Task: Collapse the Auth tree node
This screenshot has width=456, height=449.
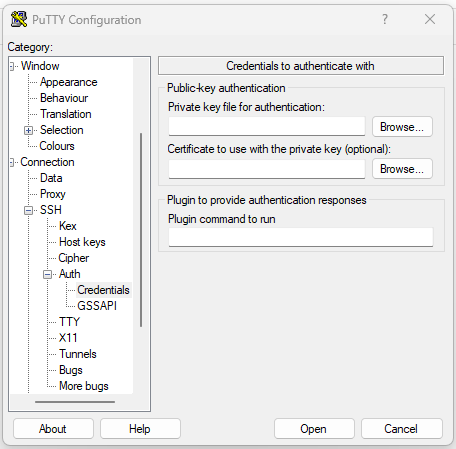Action: [48, 274]
